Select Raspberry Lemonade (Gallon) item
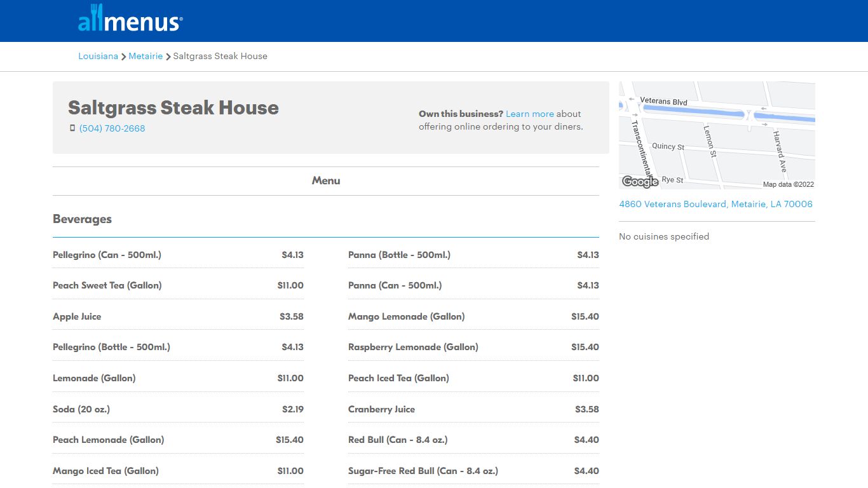 point(413,347)
